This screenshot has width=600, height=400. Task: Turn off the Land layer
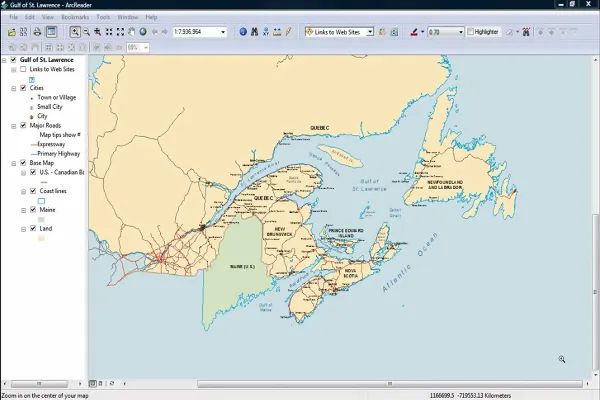click(33, 229)
